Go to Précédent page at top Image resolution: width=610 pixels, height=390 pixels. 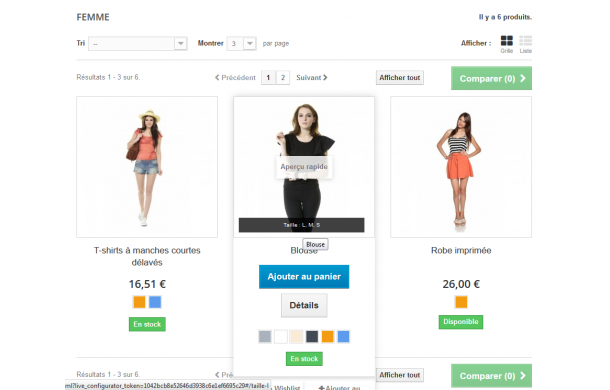click(x=235, y=77)
